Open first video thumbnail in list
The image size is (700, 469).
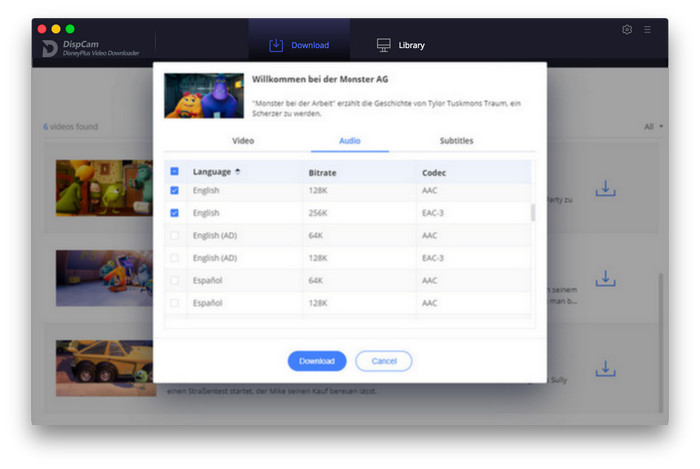[x=104, y=188]
